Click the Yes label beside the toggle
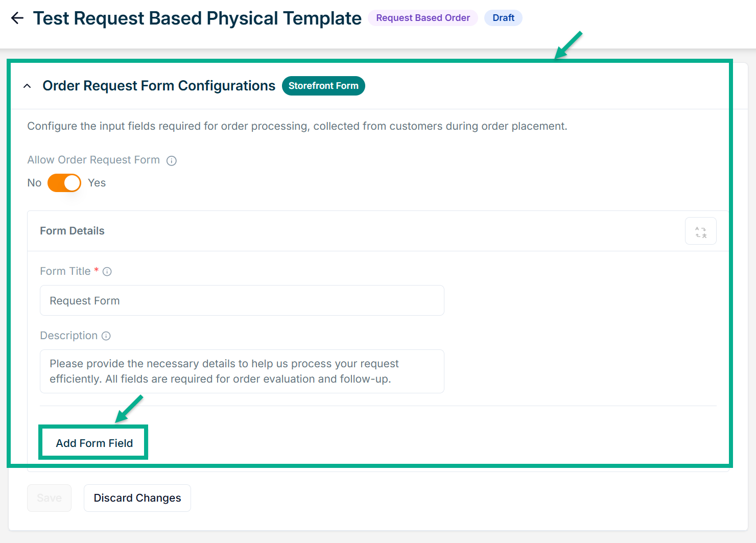The width and height of the screenshot is (756, 543). pyautogui.click(x=97, y=183)
